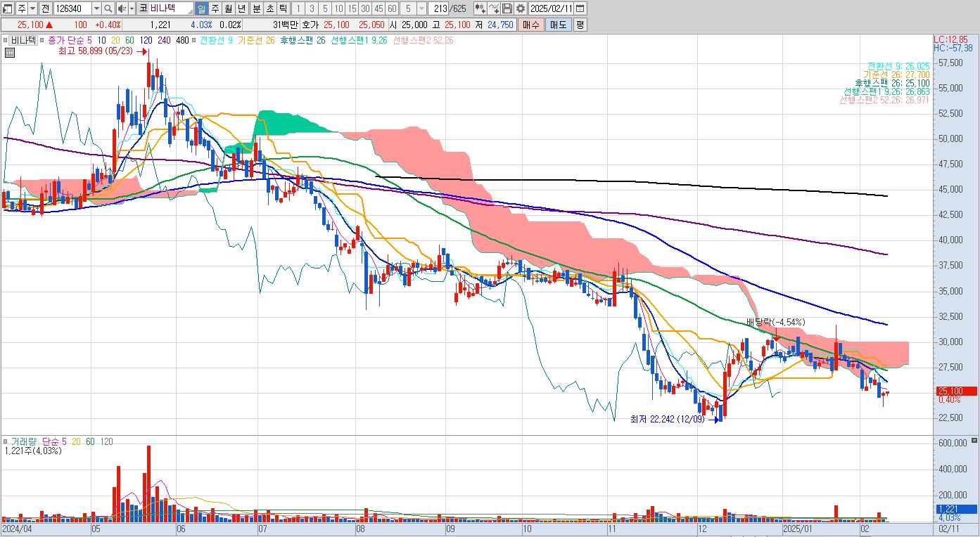Expand the sound options dropdown arrow

pyautogui.click(x=131, y=8)
